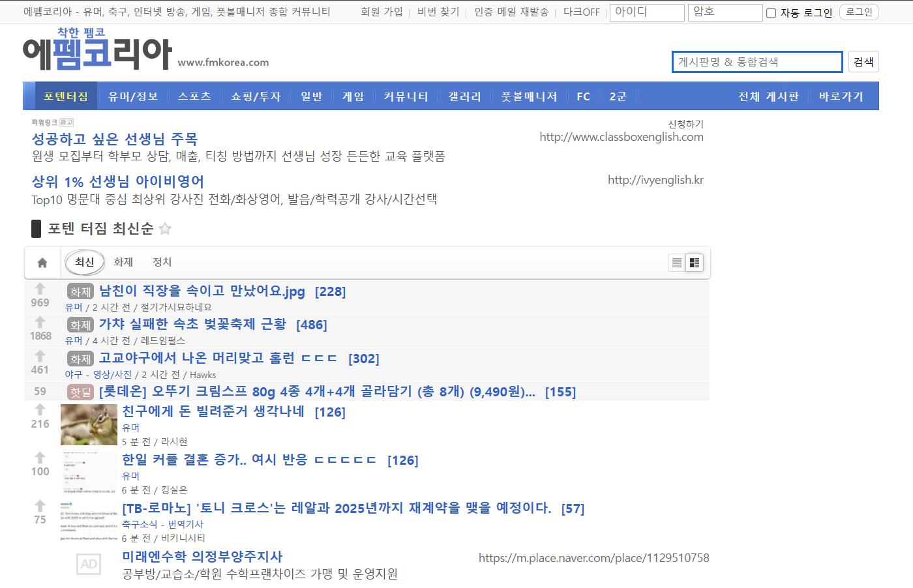Image resolution: width=913 pixels, height=588 pixels.
Task: Focus the 게시판명 & 통합검색 search box
Action: (757, 62)
